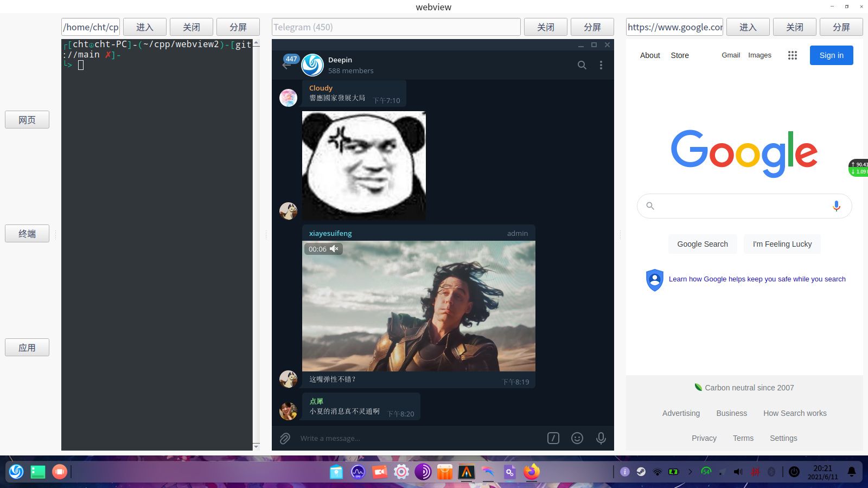The image size is (868, 488).
Task: Click Sign in on Google
Action: pyautogui.click(x=832, y=55)
